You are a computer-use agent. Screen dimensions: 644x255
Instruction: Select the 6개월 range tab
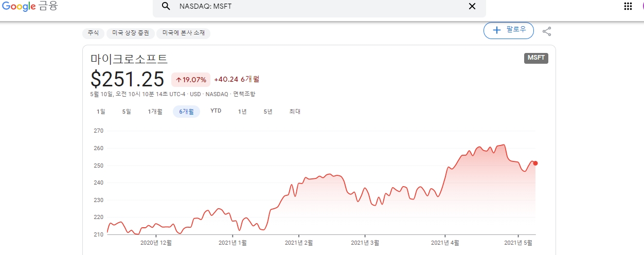(x=186, y=112)
